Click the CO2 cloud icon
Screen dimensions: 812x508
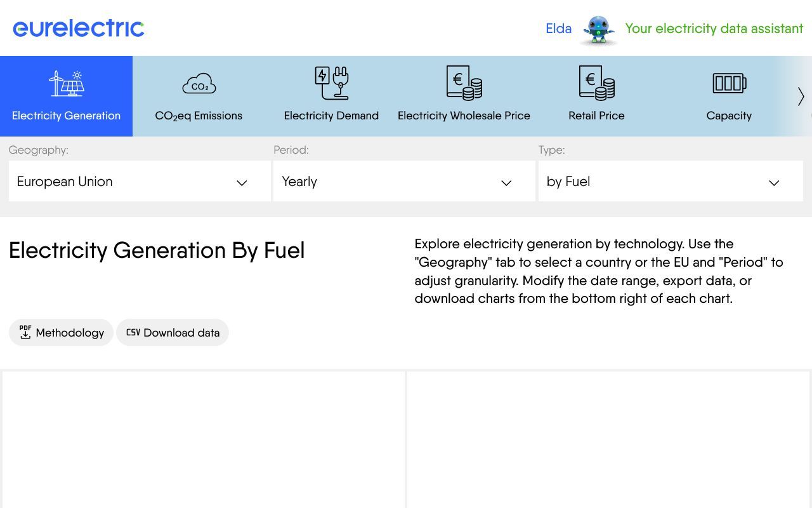tap(199, 84)
